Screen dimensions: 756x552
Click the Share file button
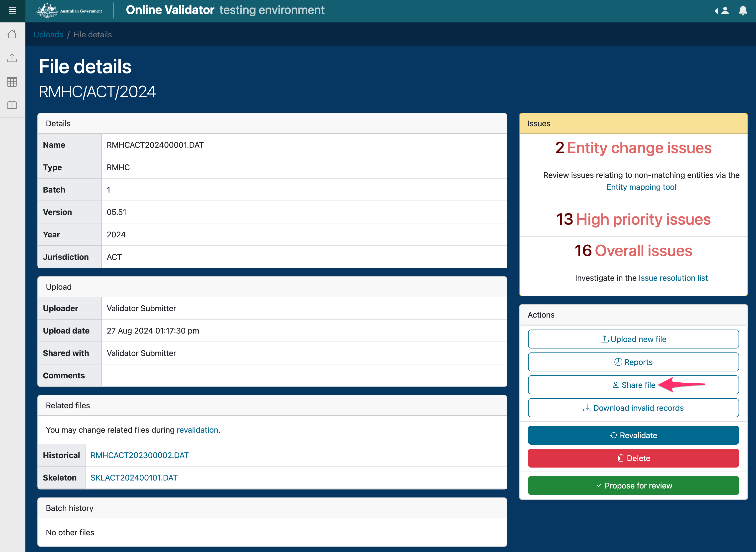click(x=633, y=385)
